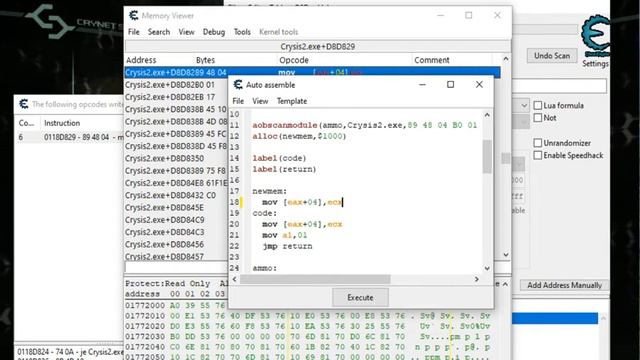Click the ammo: label line
This screenshot has width=640, height=360.
264,268
